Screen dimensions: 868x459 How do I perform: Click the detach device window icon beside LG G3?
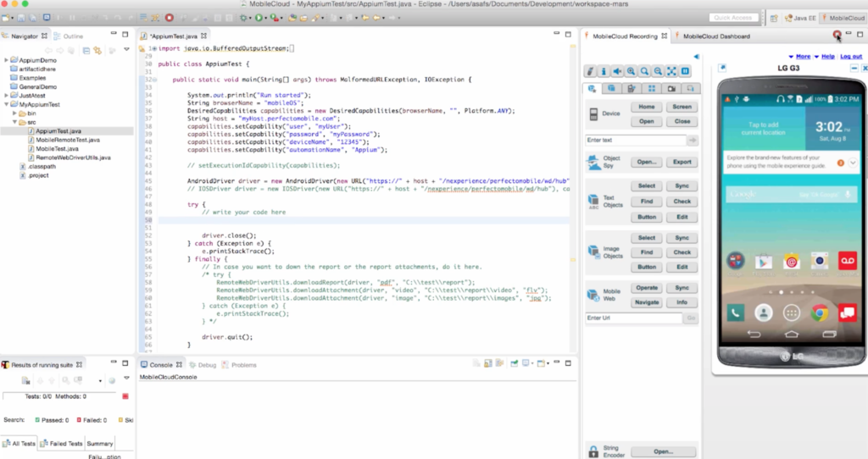(x=722, y=68)
